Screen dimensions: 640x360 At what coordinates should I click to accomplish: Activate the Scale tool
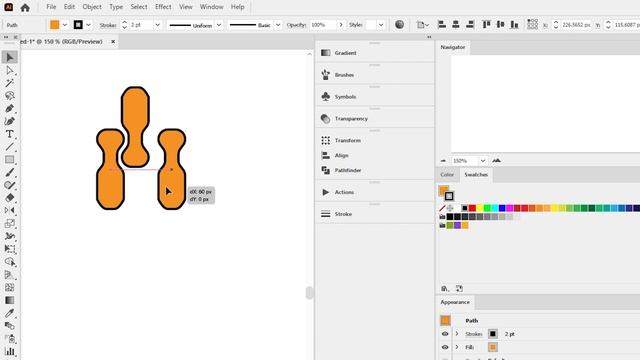click(10, 223)
